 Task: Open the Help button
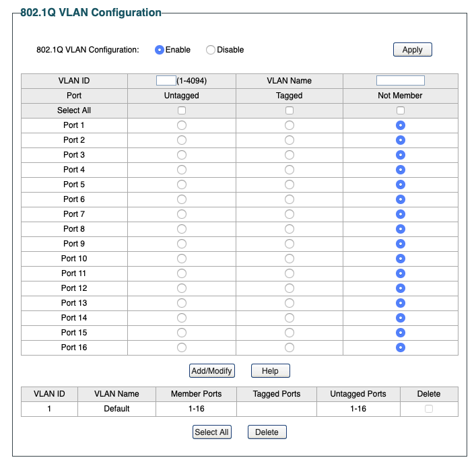pos(270,371)
